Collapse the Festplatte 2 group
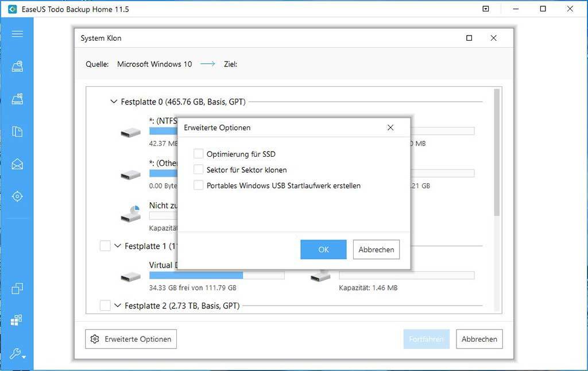The image size is (588, 371). coord(117,306)
